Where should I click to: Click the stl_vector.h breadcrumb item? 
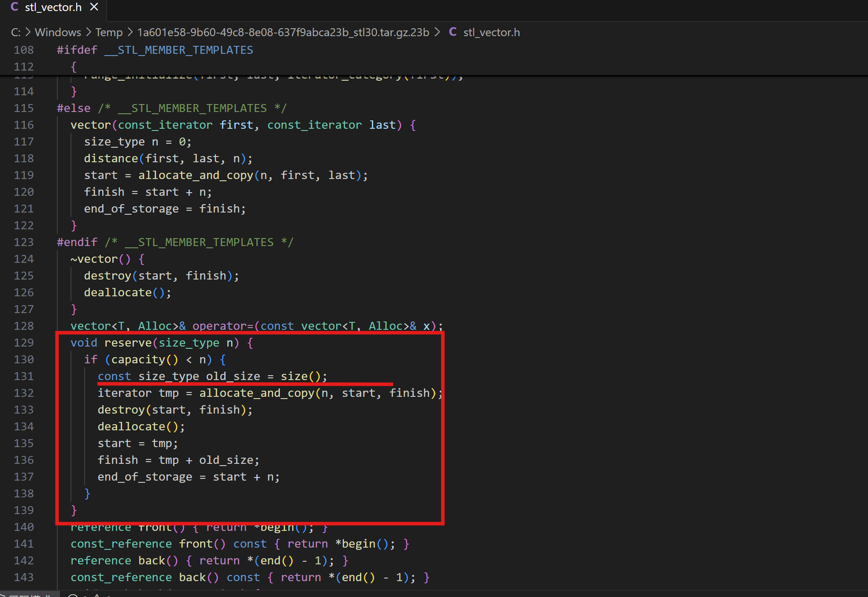tap(491, 32)
